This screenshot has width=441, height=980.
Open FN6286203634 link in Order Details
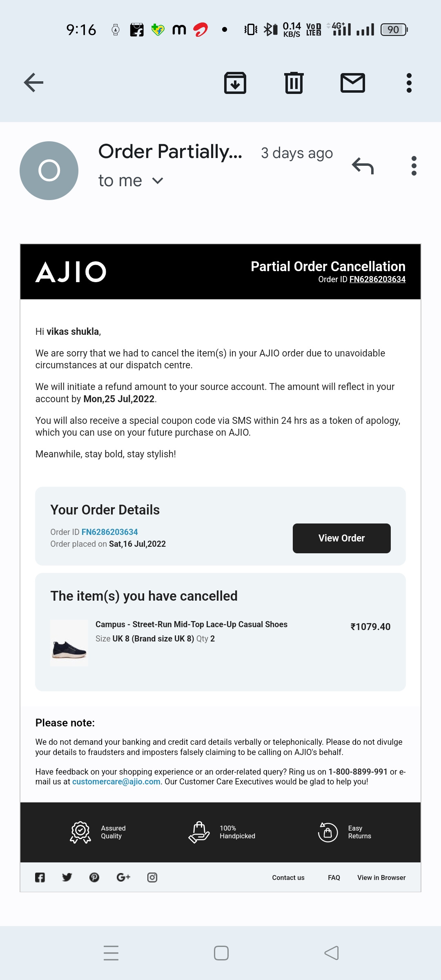109,532
